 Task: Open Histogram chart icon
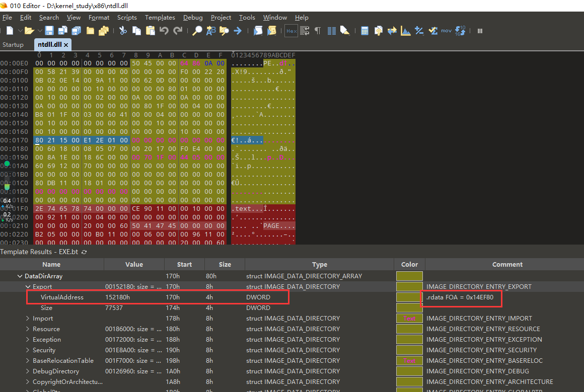click(x=406, y=31)
